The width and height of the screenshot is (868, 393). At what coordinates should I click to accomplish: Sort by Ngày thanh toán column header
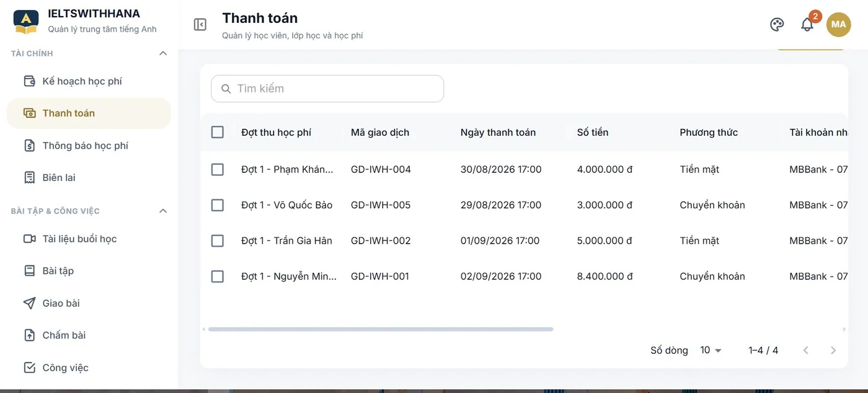coord(498,132)
